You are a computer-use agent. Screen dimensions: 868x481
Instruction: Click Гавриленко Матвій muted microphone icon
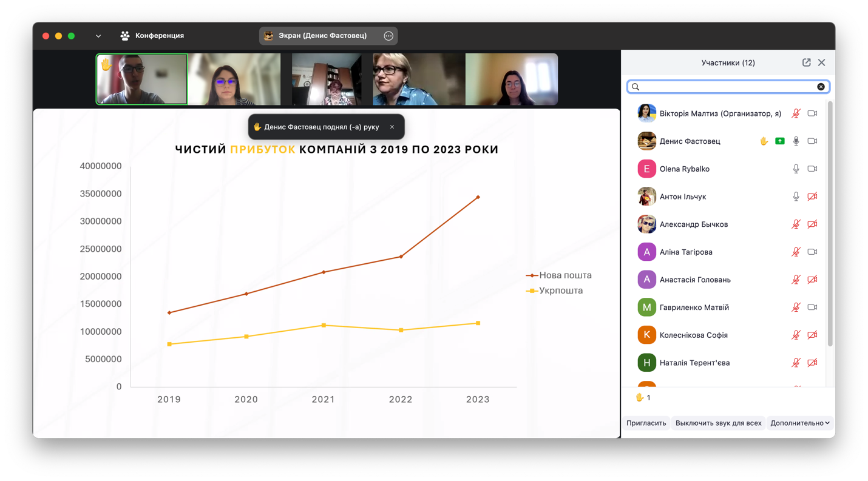[796, 308]
